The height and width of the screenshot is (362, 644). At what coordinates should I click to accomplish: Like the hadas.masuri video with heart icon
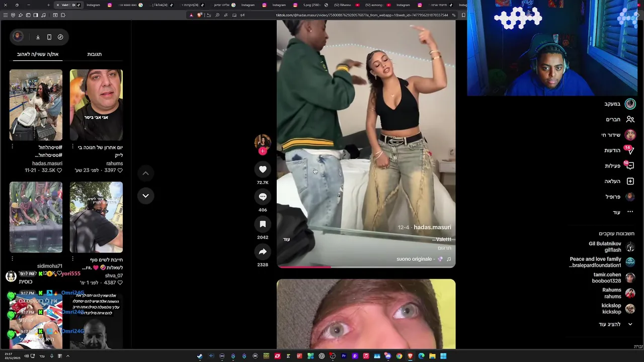pyautogui.click(x=263, y=169)
